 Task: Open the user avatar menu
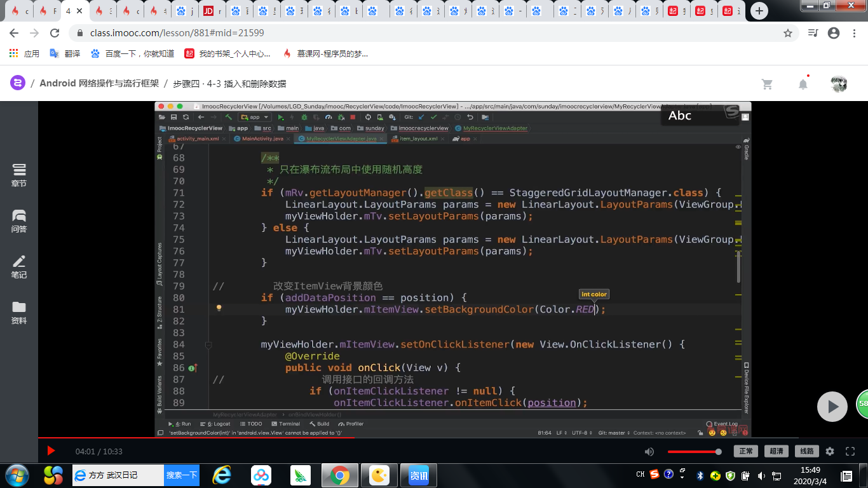[x=839, y=84]
